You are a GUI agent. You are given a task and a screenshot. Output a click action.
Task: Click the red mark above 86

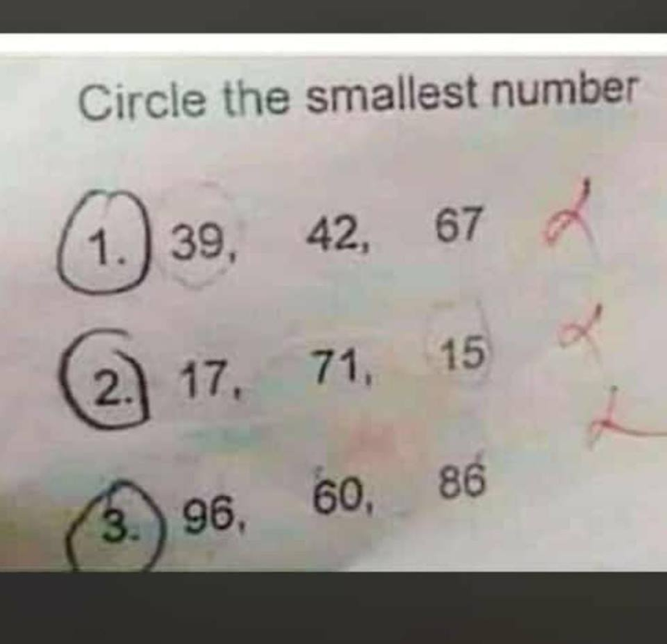pyautogui.click(x=621, y=419)
